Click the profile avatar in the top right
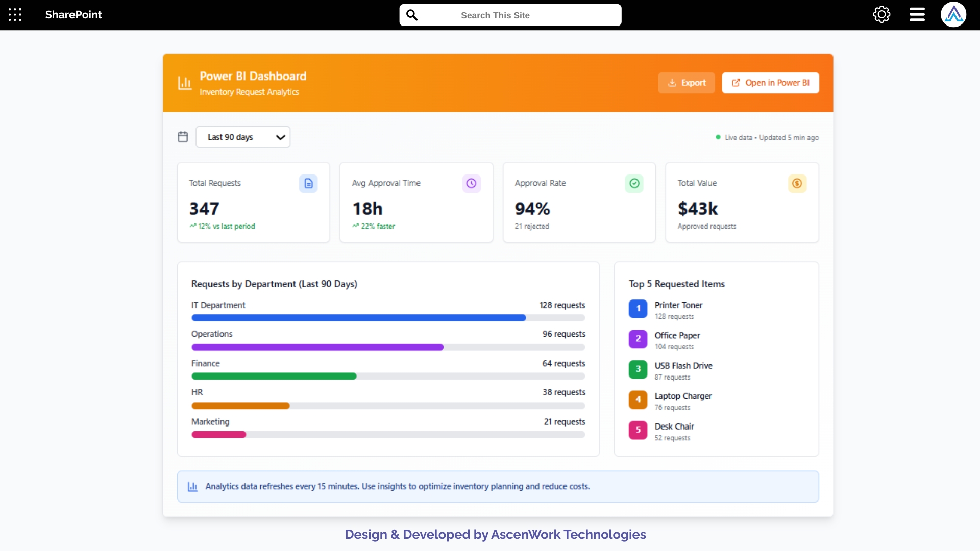Screen dimensions: 980x551 pos(954,14)
